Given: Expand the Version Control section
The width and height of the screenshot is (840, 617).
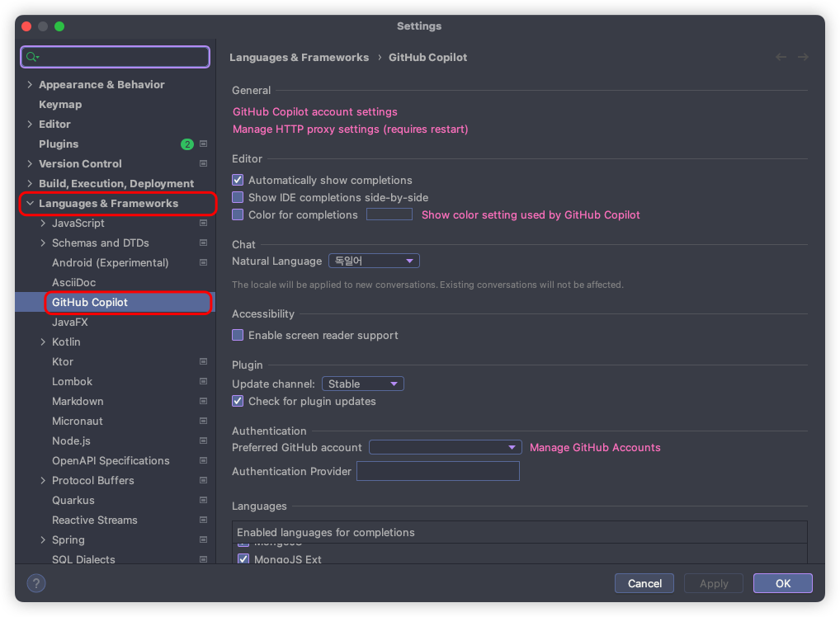Looking at the screenshot, I should 30,163.
